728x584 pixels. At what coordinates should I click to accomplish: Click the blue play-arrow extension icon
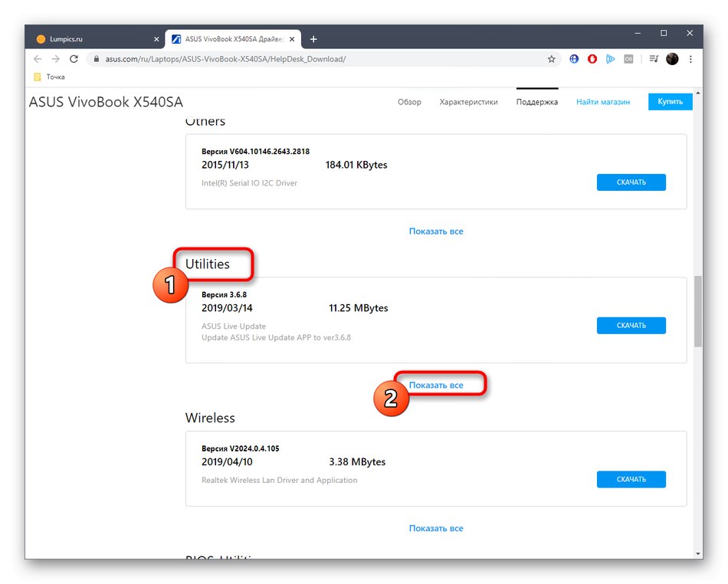click(609, 58)
